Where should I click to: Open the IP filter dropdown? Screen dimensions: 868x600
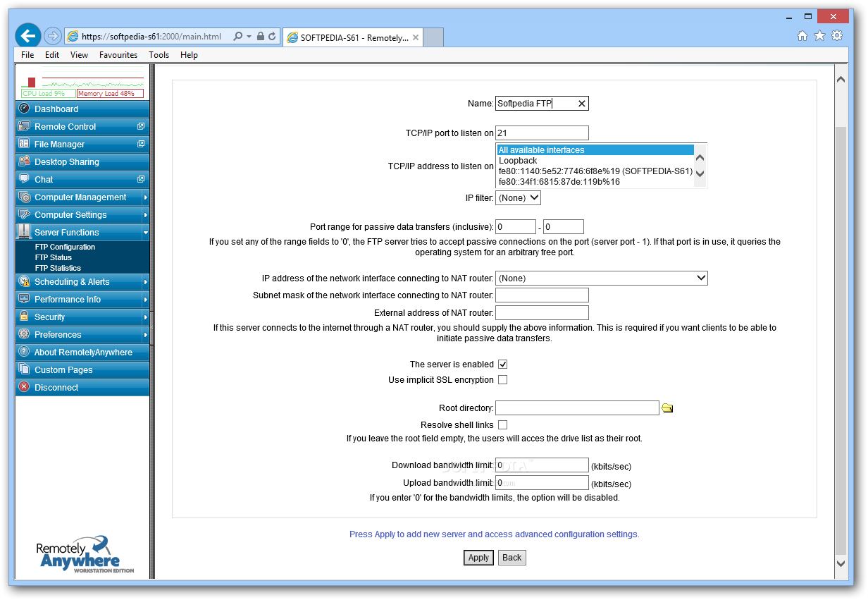[518, 198]
